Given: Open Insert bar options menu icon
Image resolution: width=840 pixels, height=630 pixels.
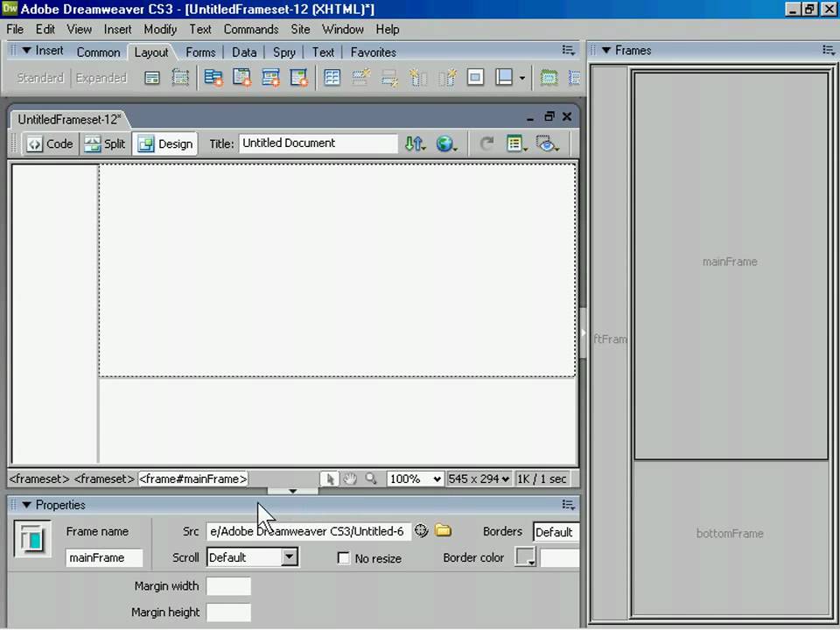Looking at the screenshot, I should 569,51.
